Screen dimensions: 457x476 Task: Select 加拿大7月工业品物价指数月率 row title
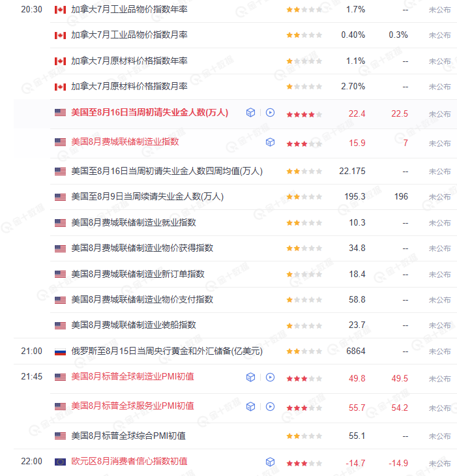(129, 35)
